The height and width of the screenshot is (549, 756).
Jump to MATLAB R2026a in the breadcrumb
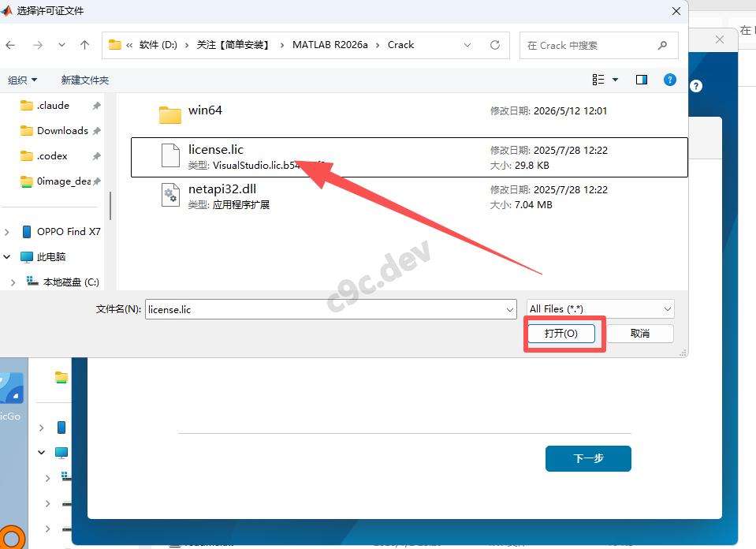(330, 45)
